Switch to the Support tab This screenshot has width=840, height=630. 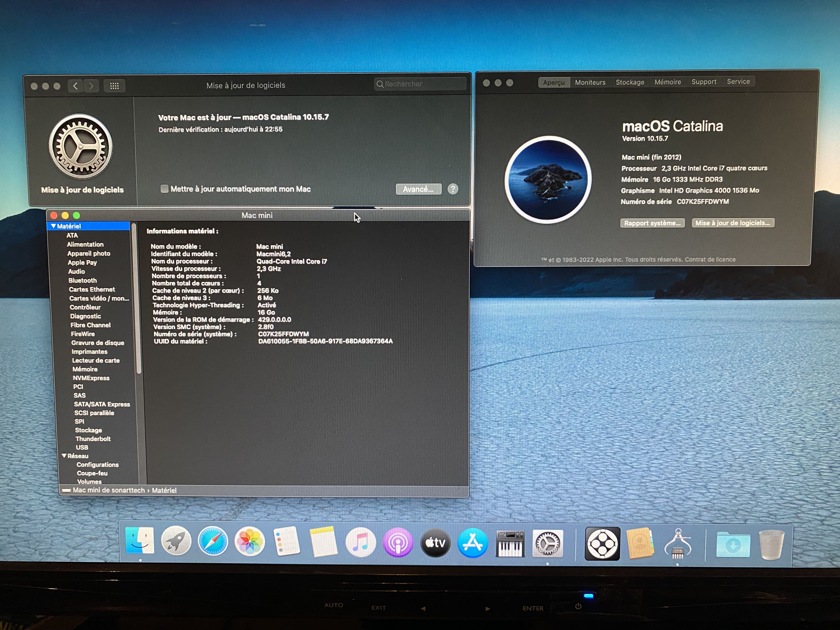pos(704,82)
